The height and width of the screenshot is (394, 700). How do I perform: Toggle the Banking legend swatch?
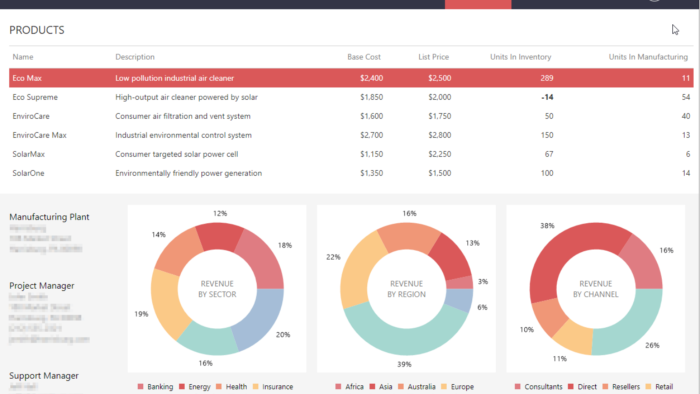click(141, 386)
